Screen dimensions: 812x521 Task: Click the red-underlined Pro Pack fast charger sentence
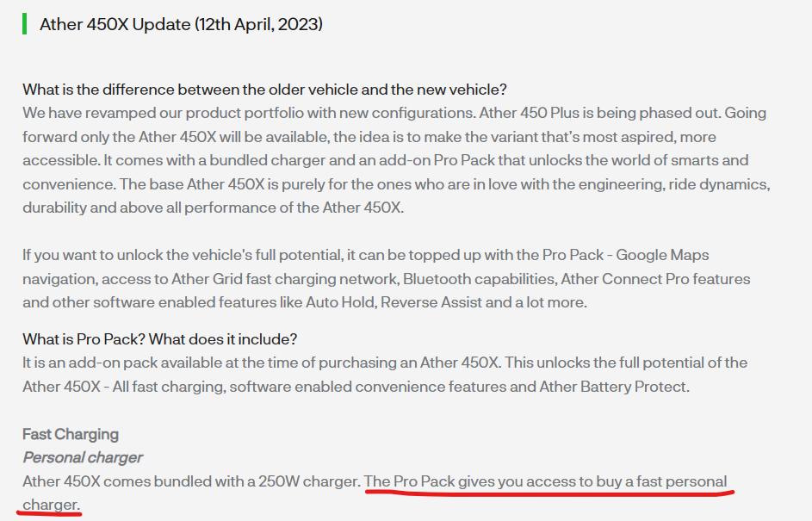[x=546, y=481]
